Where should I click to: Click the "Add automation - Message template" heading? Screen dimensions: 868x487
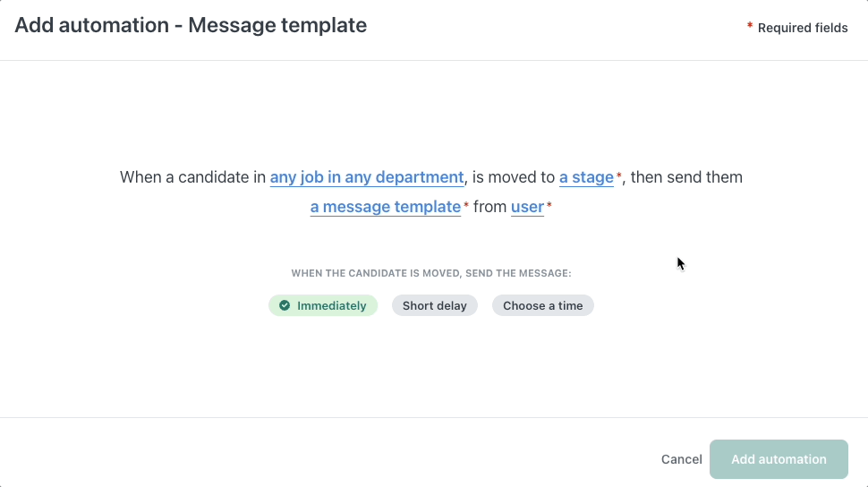[x=191, y=25]
